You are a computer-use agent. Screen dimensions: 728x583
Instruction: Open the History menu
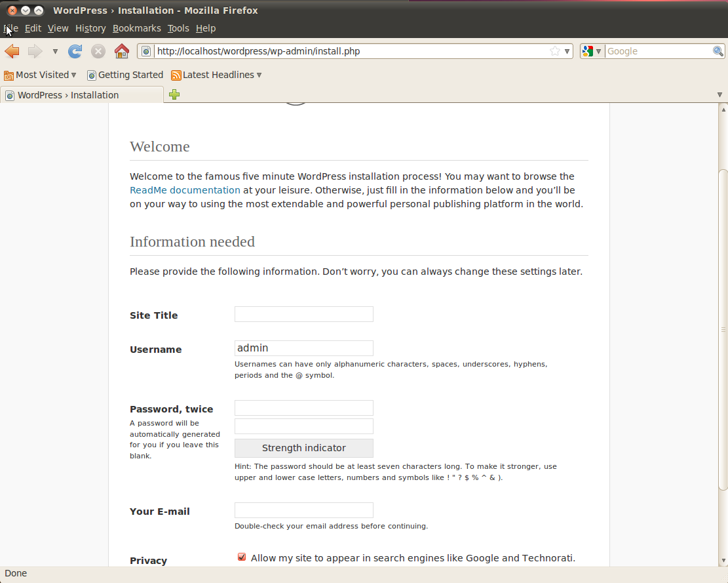click(90, 28)
